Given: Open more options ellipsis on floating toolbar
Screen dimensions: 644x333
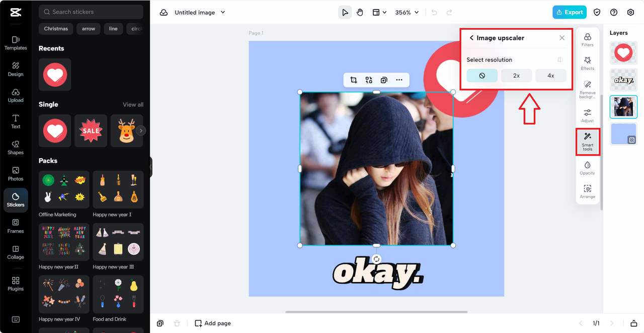Looking at the screenshot, I should coord(399,80).
